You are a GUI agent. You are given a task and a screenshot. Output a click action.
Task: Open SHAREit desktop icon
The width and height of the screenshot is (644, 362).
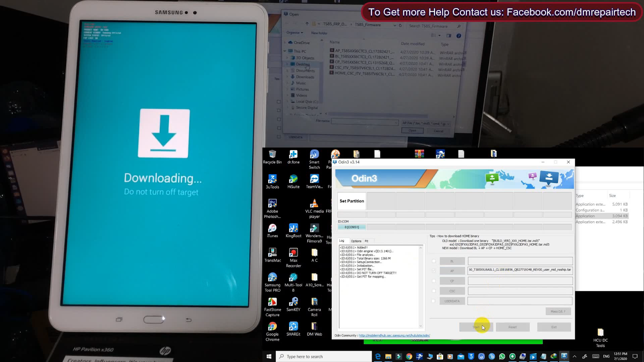tap(293, 329)
